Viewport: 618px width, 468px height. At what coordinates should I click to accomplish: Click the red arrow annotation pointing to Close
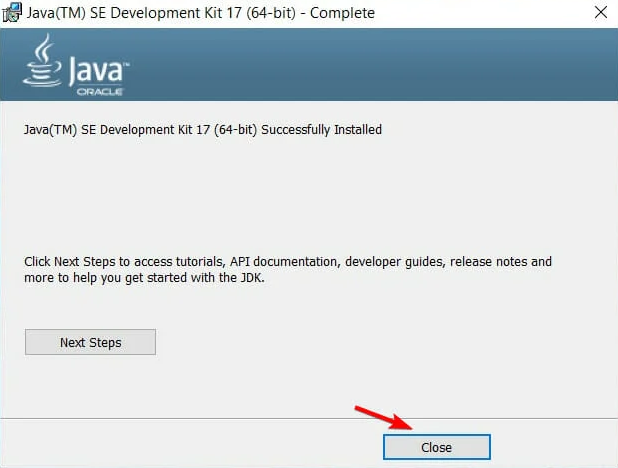coord(383,418)
